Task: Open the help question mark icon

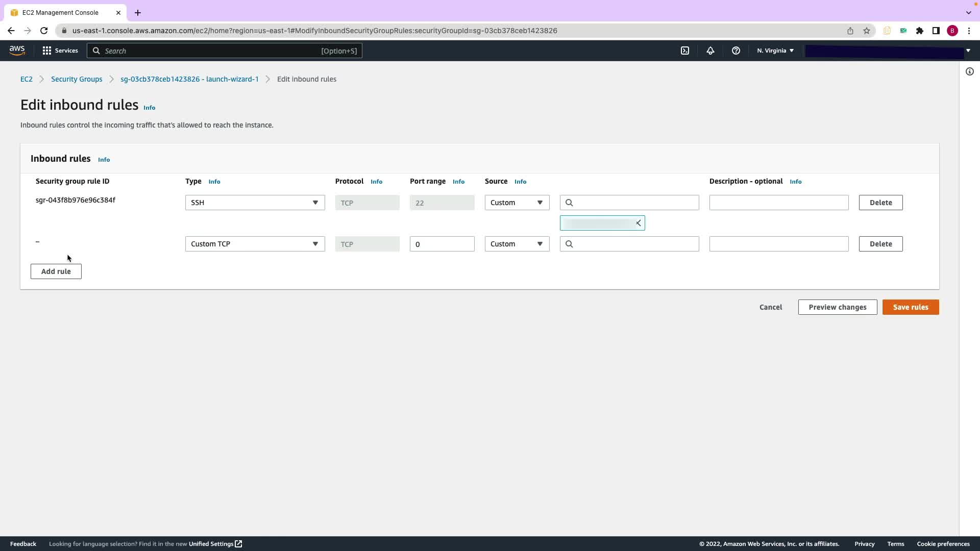Action: [x=736, y=51]
